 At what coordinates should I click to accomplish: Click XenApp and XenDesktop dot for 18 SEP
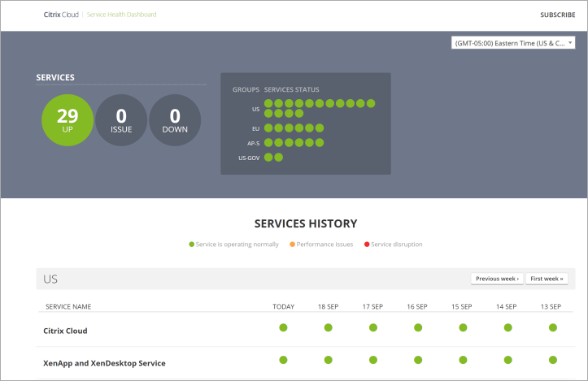[328, 360]
